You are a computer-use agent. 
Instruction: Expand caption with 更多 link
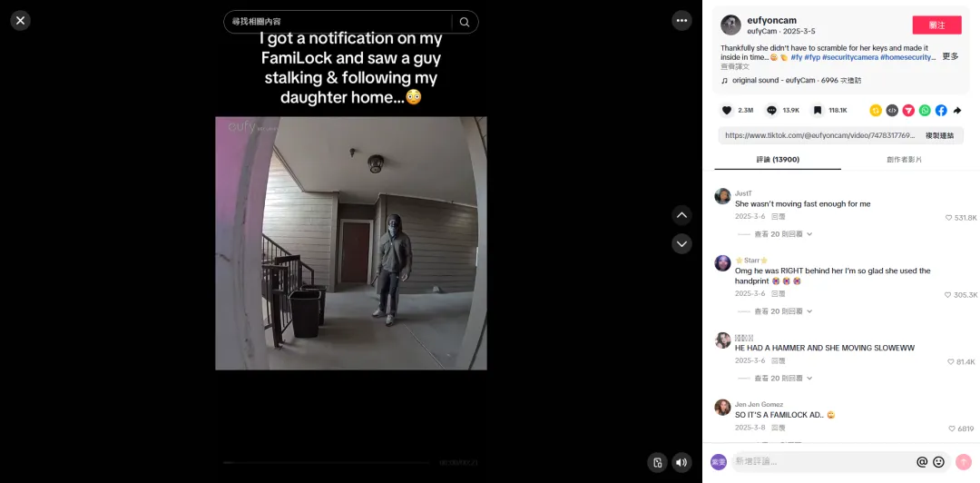(x=950, y=56)
